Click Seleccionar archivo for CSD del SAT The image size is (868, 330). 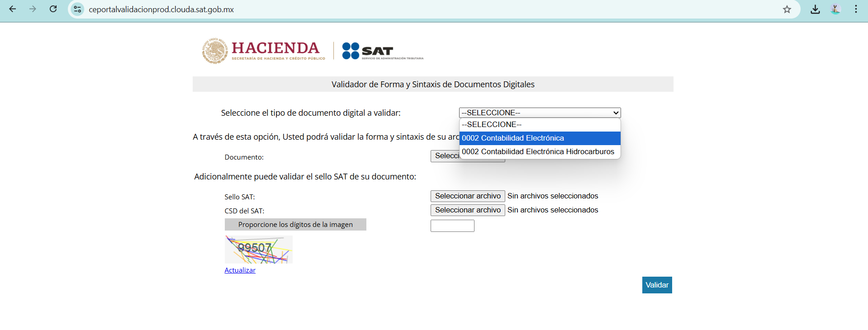pos(468,210)
